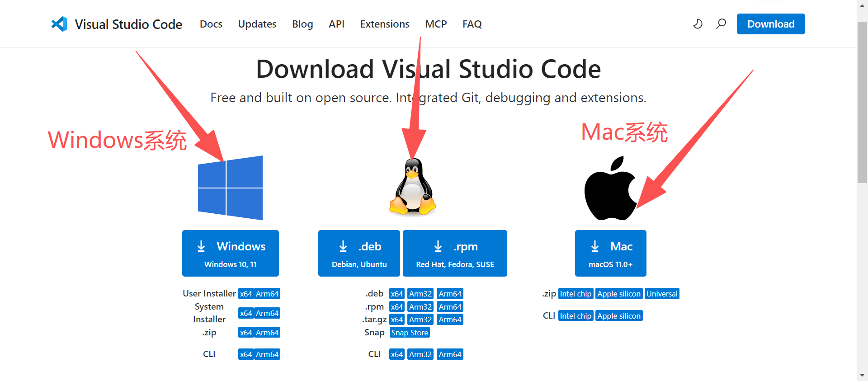Click the Visual Studio Code logo icon
The image size is (868, 381).
(x=59, y=24)
